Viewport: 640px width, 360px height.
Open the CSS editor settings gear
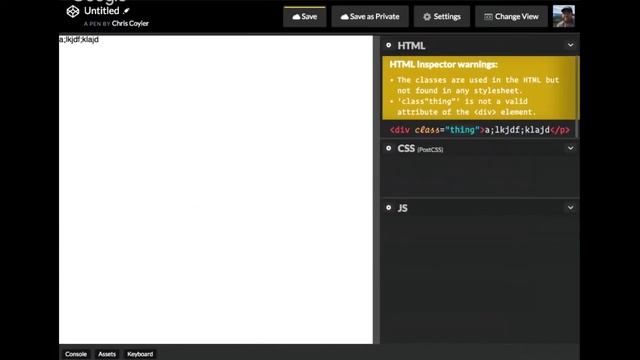pyautogui.click(x=389, y=148)
